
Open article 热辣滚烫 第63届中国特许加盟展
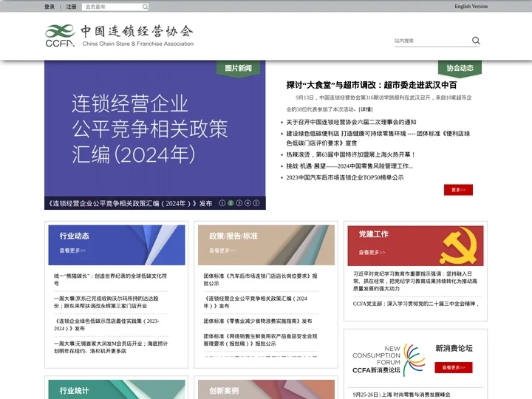click(351, 154)
